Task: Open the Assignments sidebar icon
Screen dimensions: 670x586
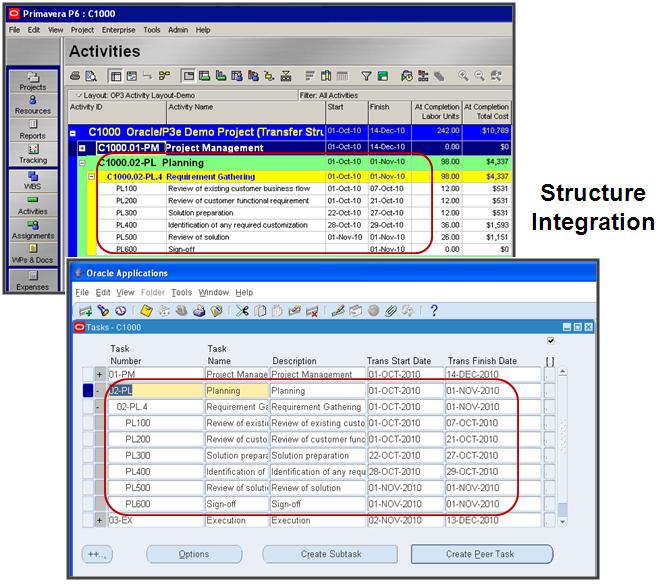Action: pos(33,230)
